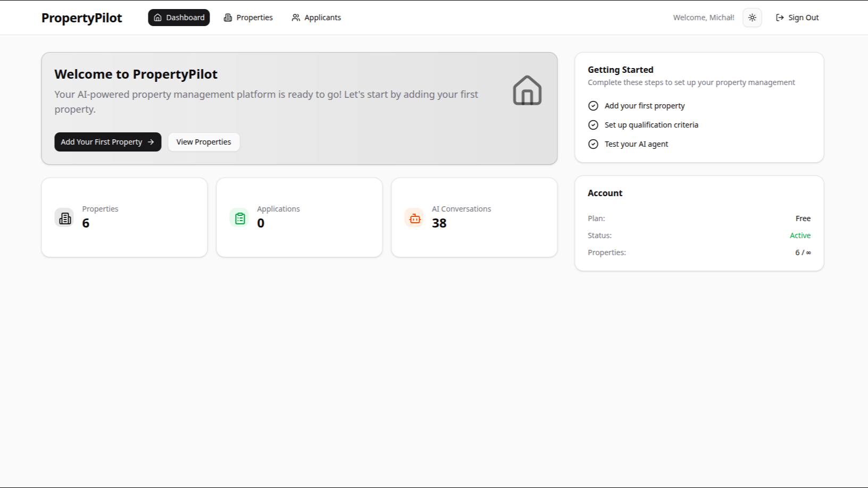Screen dimensions: 868x488
Task: Check off 'Add your first property' step
Action: click(x=593, y=106)
